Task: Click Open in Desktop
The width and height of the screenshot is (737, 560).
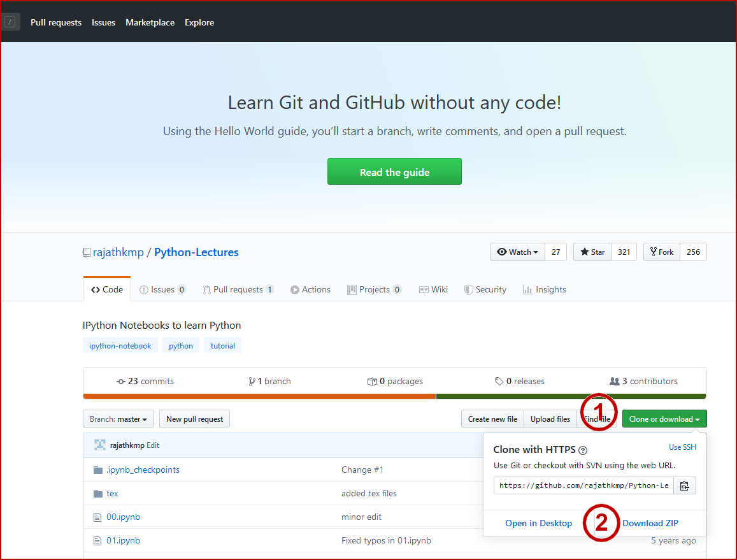Action: click(x=539, y=523)
